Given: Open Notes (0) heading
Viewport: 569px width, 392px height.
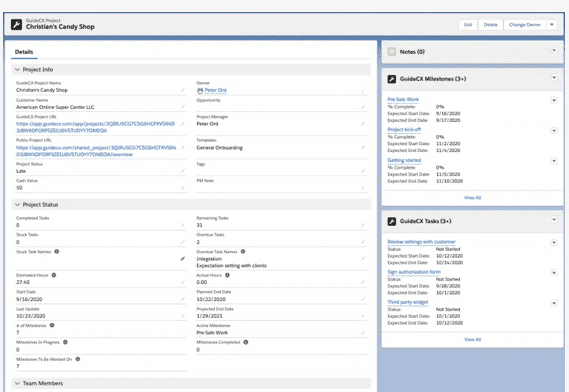Looking at the screenshot, I should (412, 52).
